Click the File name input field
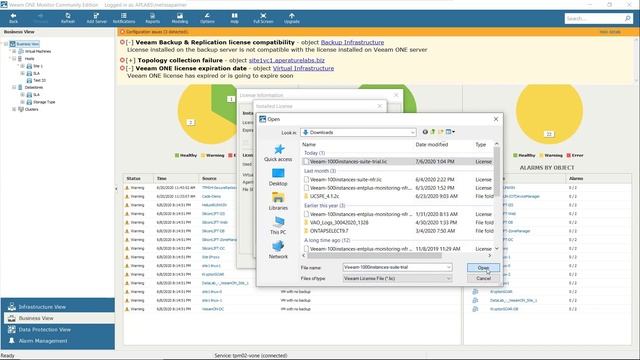The height and width of the screenshot is (360, 640). click(397, 267)
